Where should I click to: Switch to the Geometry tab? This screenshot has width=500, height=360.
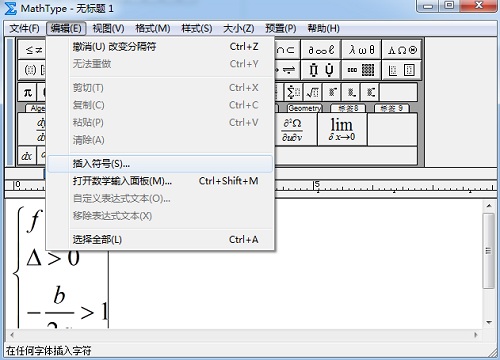305,108
